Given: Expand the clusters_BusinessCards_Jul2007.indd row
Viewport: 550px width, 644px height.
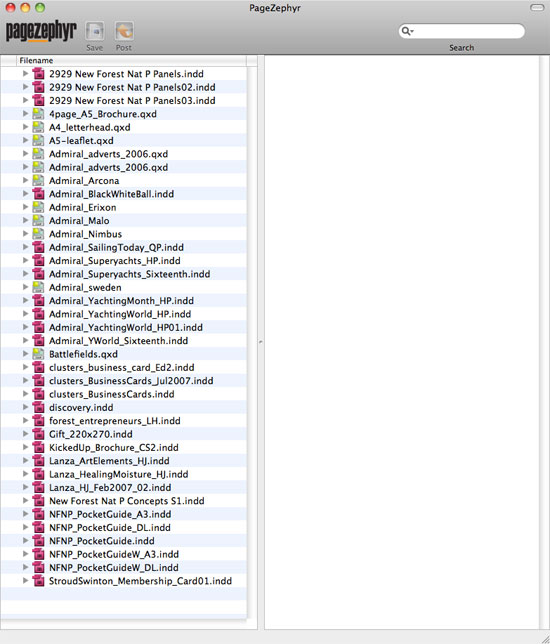Looking at the screenshot, I should tap(25, 381).
